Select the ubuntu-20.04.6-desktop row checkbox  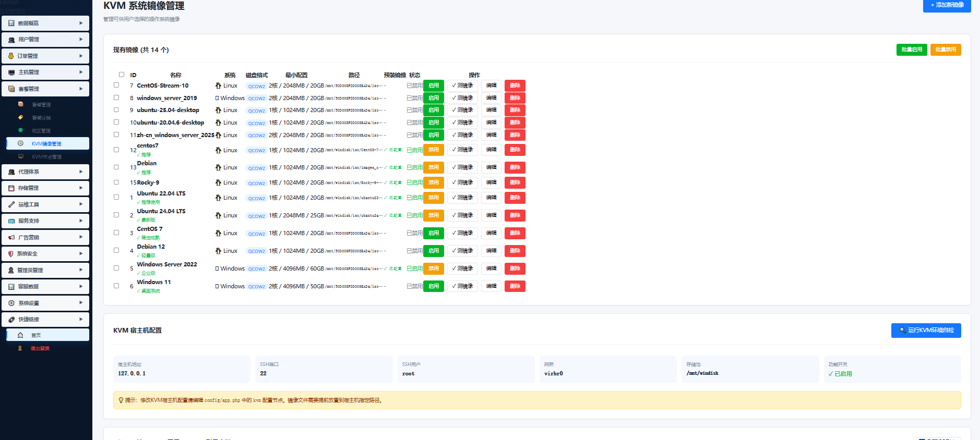pos(116,122)
